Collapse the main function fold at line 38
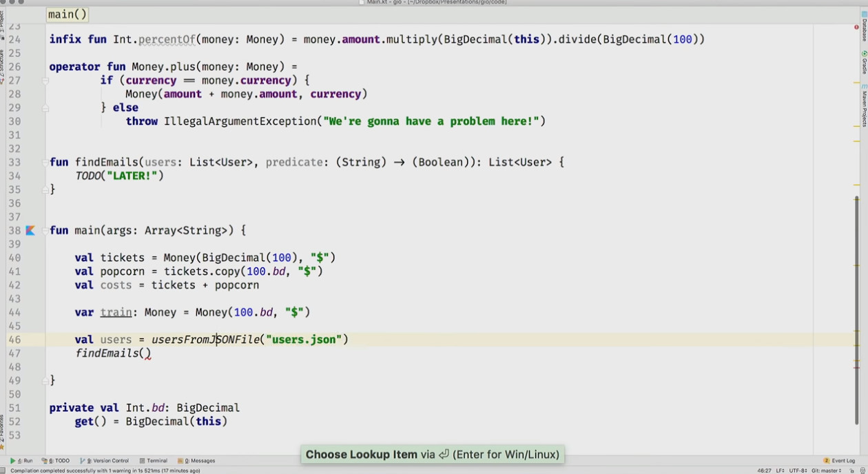The image size is (868, 474). tap(45, 230)
